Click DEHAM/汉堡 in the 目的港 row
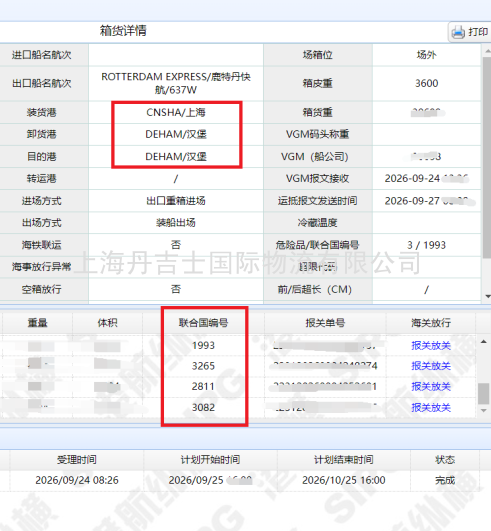The image size is (491, 531). [176, 157]
